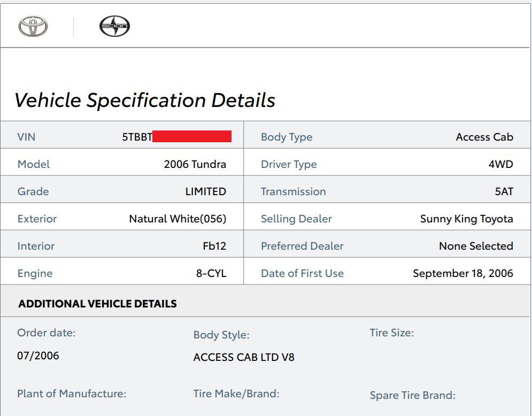Image resolution: width=532 pixels, height=416 pixels.
Task: Select the 'Sunny King Toyota' dealer value
Action: point(467,219)
